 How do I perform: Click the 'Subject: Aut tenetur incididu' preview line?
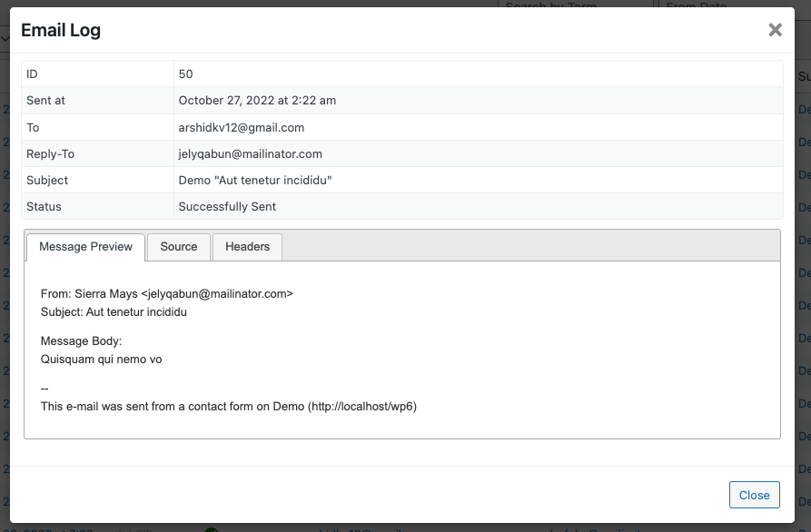pos(114,311)
